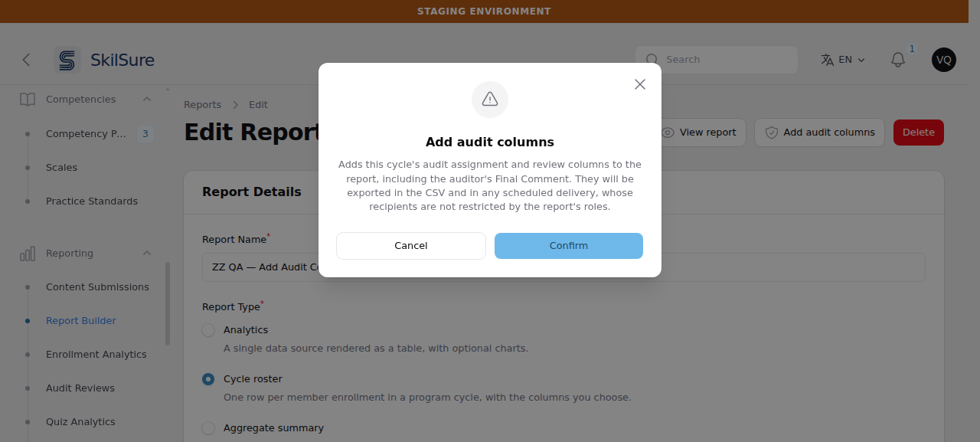Open Quiz Analytics in sidebar
The width and height of the screenshot is (980, 442).
click(x=80, y=422)
